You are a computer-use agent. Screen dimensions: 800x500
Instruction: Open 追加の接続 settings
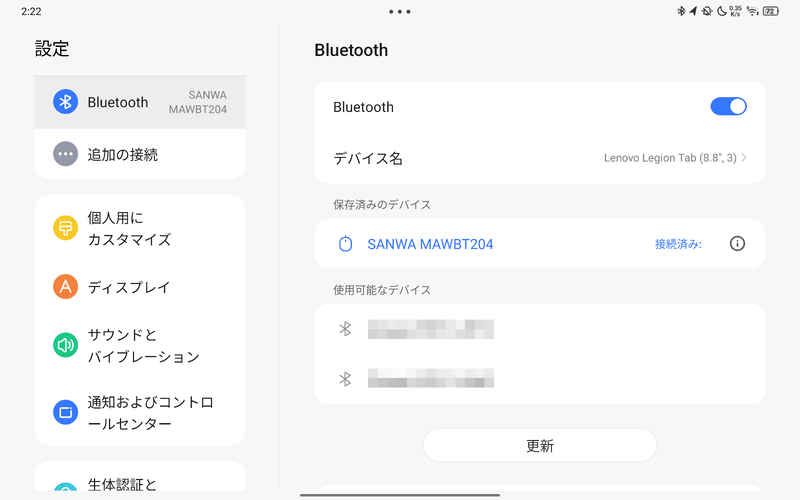coord(140,154)
